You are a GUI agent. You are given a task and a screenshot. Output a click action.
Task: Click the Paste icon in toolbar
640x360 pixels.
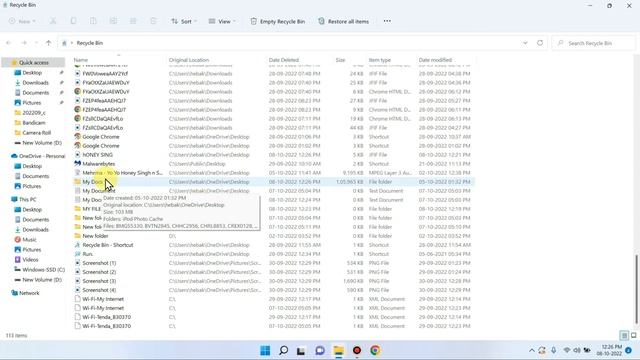pyautogui.click(x=93, y=21)
